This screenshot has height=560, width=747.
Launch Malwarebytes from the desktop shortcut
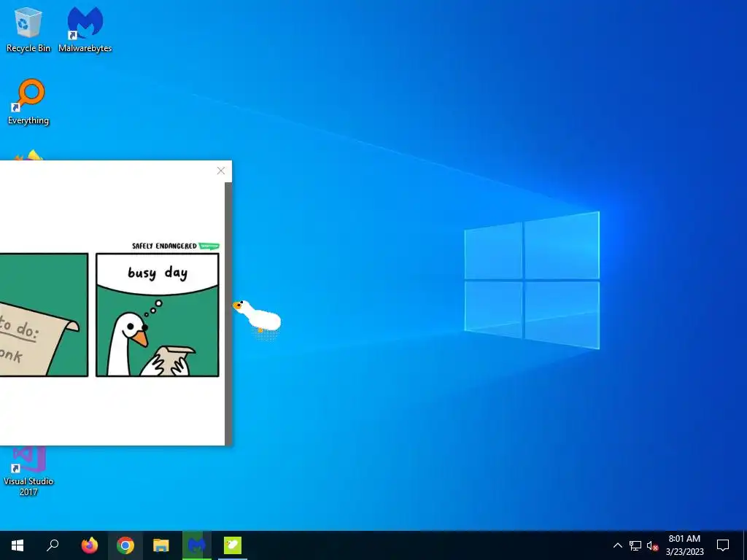[x=85, y=28]
